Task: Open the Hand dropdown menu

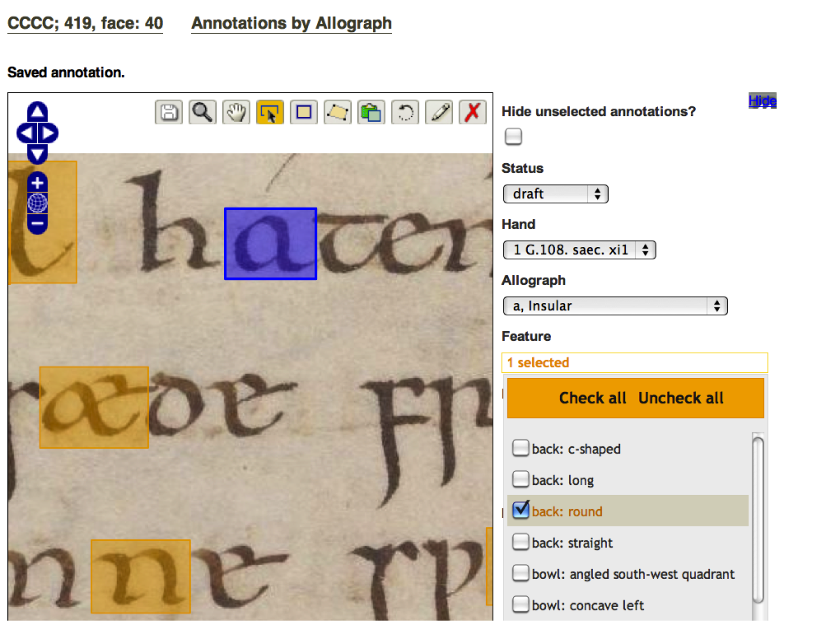Action: point(578,250)
